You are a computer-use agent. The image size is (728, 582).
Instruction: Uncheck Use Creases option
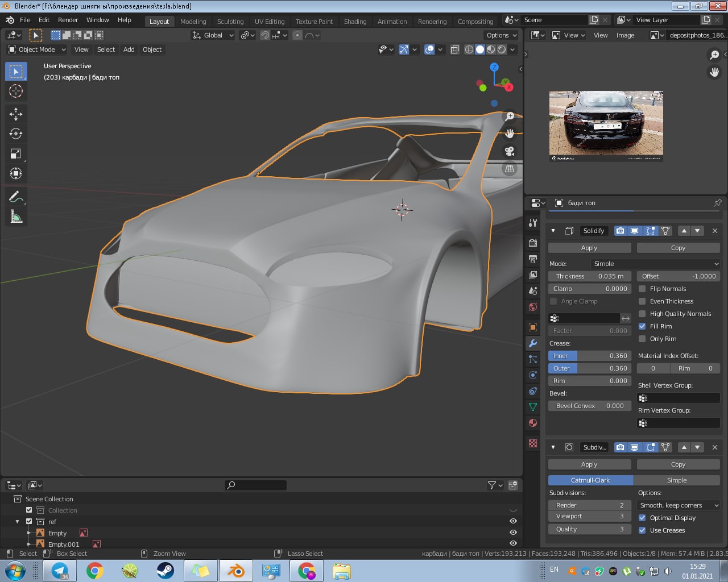tap(642, 530)
